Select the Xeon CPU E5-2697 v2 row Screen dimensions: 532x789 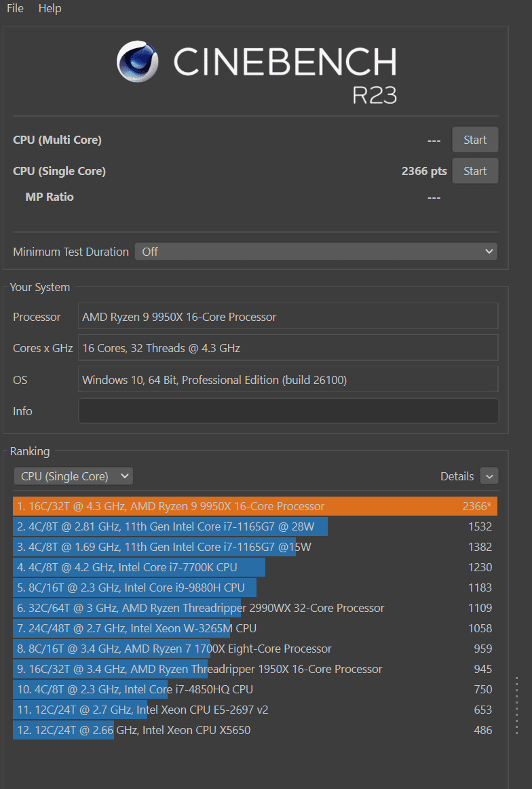pyautogui.click(x=255, y=710)
